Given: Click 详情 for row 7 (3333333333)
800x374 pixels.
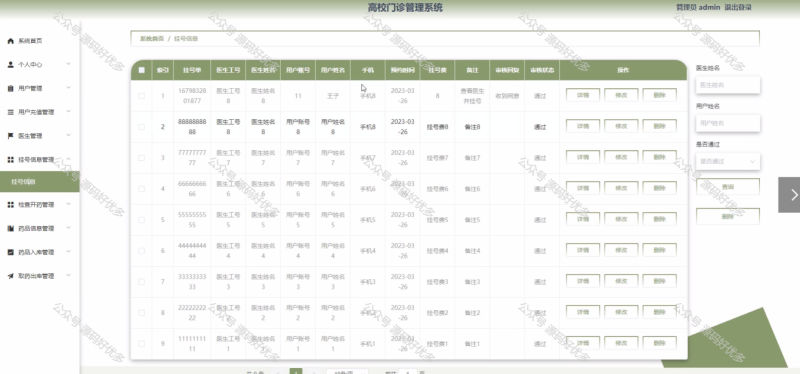Looking at the screenshot, I should [583, 281].
